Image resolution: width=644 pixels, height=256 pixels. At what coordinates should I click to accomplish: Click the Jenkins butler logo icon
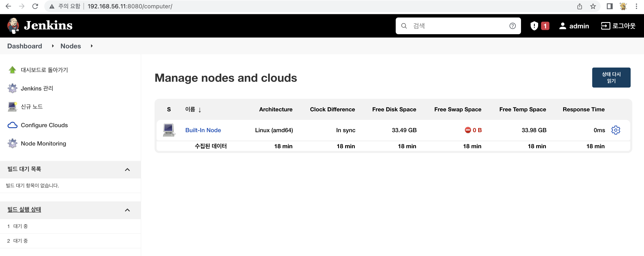[x=13, y=26]
